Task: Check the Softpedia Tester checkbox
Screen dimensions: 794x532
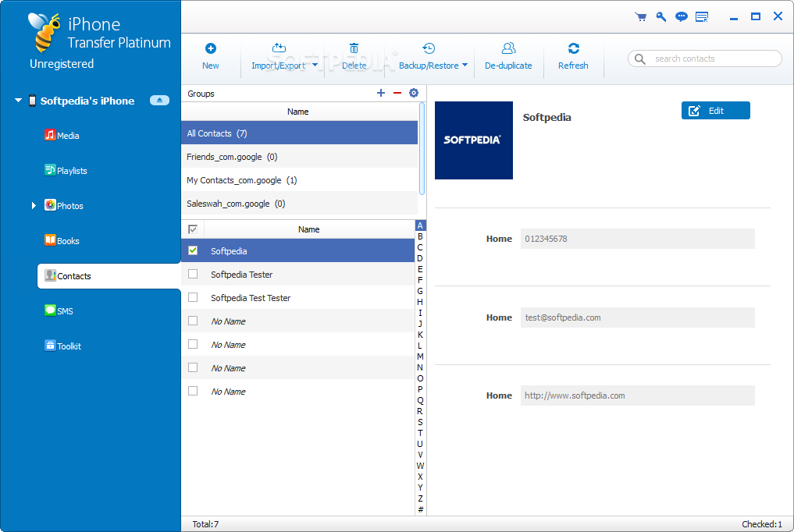Action: point(193,274)
